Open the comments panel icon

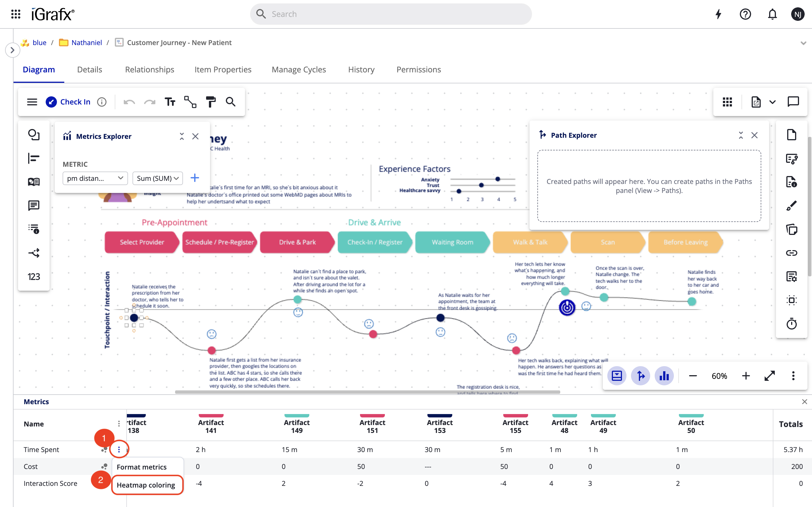793,102
